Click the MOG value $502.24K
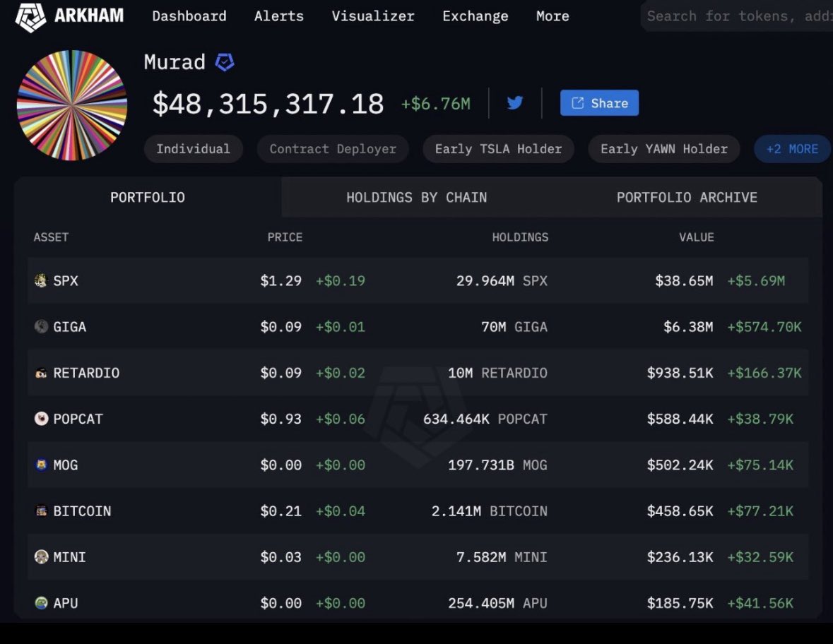The image size is (833, 644). pos(680,465)
